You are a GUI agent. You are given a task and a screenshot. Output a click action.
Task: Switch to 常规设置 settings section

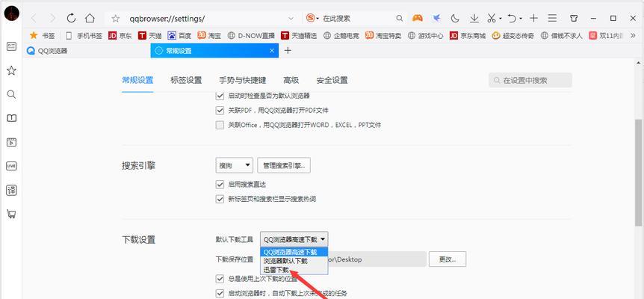coord(137,80)
